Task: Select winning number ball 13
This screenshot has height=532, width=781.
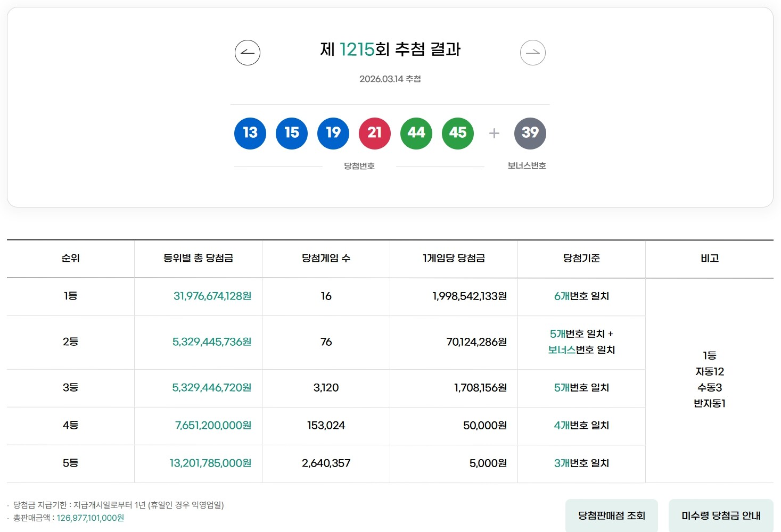Action: (x=250, y=134)
